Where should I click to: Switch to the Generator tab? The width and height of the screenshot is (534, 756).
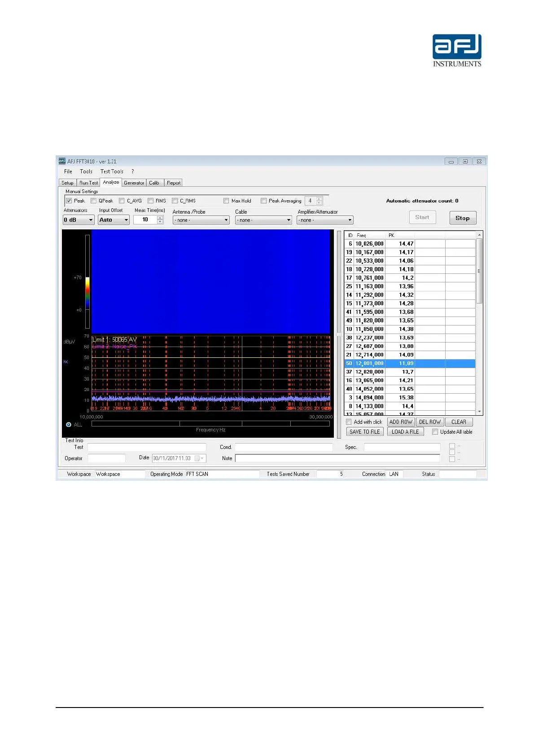pos(134,183)
